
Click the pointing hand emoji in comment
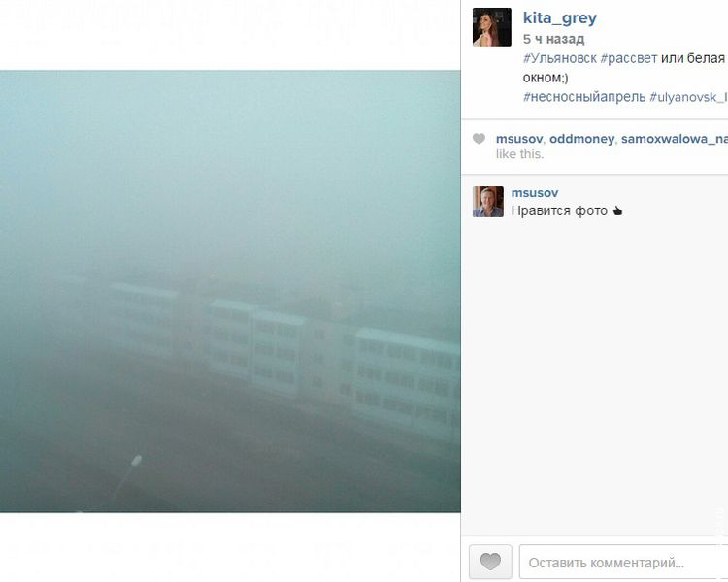617,211
